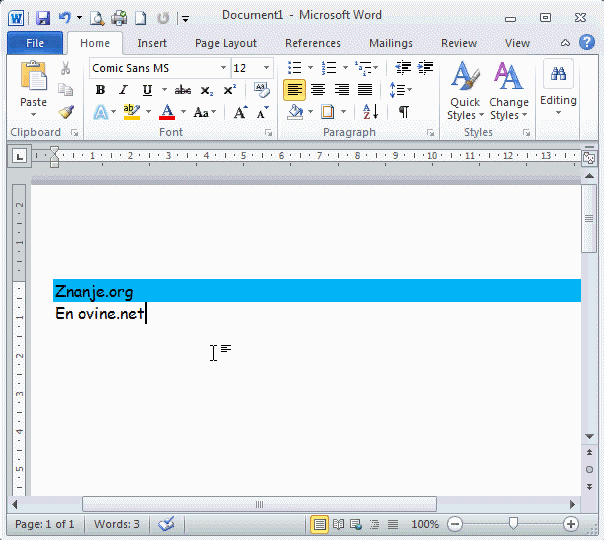This screenshot has height=540, width=604.
Task: Open the Comic Sans MS font name dropdown
Action: (x=223, y=68)
